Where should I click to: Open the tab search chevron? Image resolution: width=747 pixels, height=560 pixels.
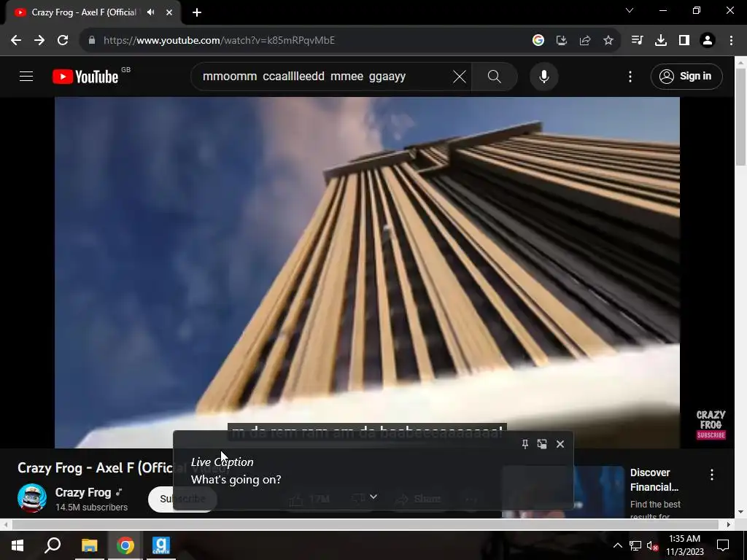pyautogui.click(x=630, y=10)
